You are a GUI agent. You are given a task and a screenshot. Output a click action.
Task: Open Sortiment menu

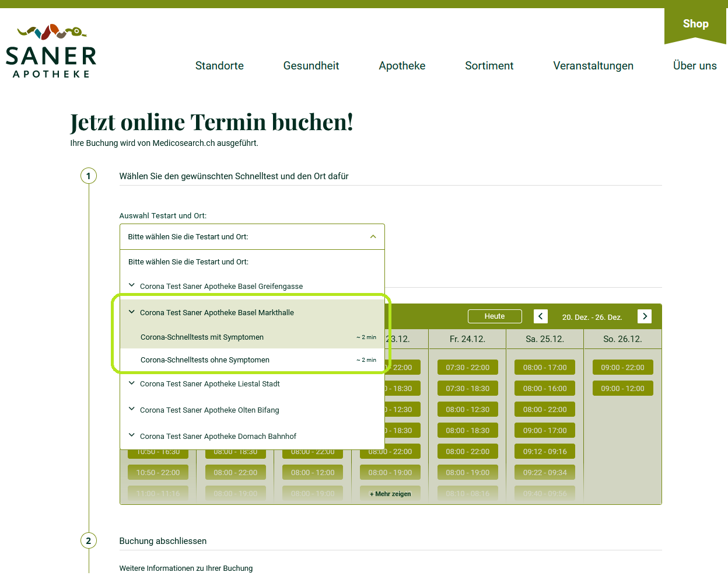(x=489, y=66)
